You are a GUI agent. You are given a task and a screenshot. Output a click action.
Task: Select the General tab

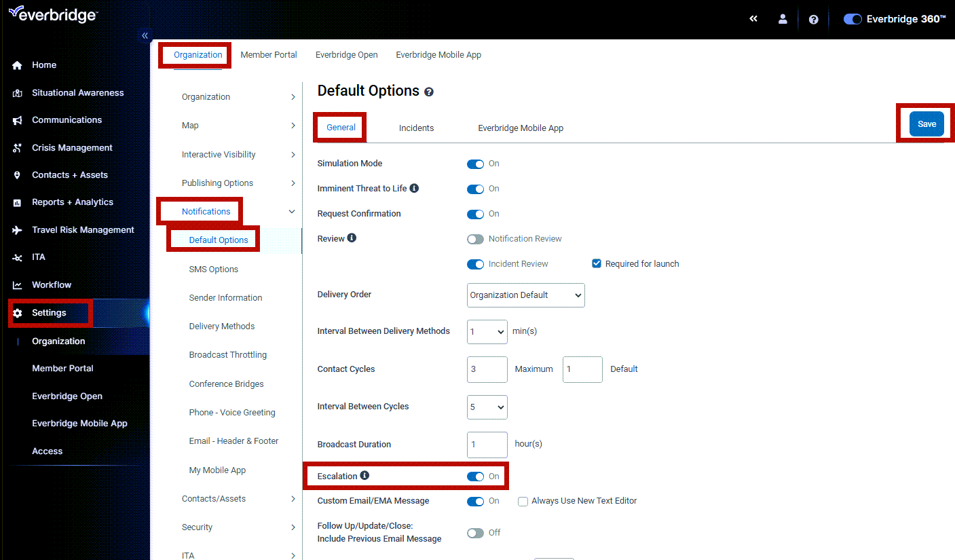point(341,128)
